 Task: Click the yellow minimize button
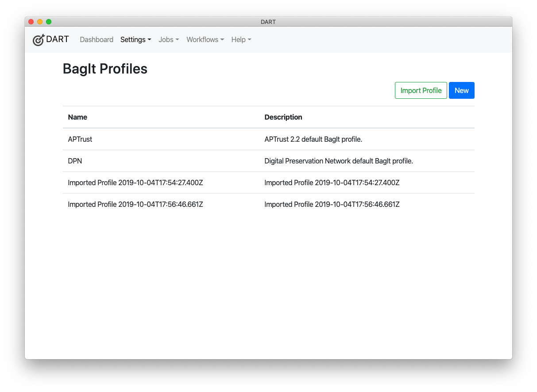coord(40,21)
